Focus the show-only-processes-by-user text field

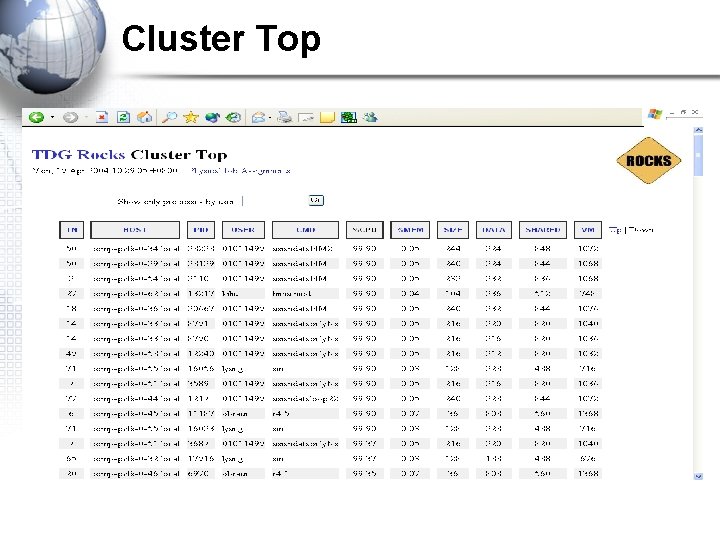click(x=274, y=201)
